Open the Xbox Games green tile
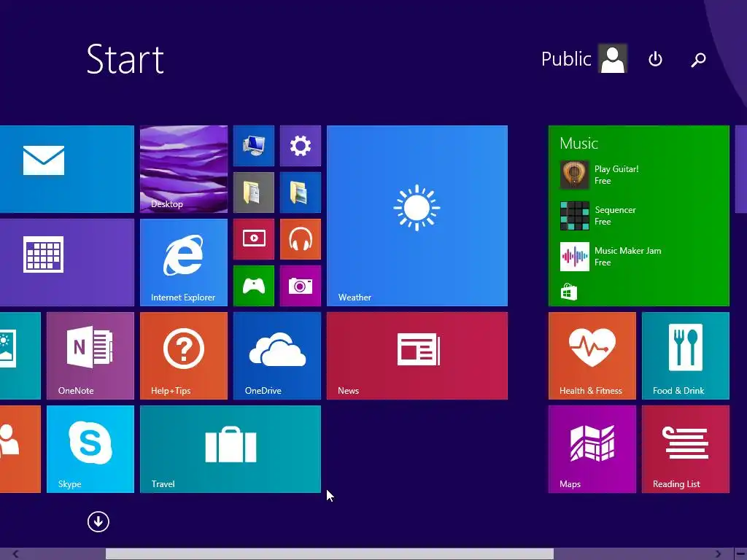 pyautogui.click(x=254, y=286)
